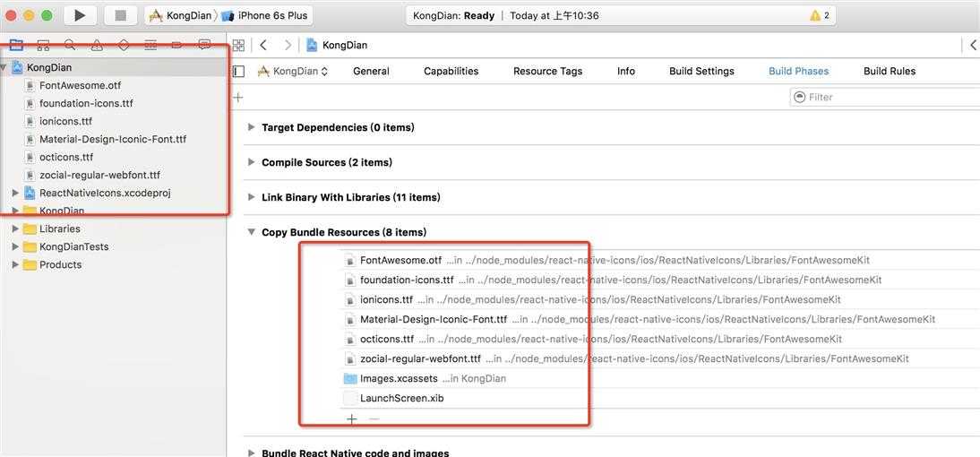The width and height of the screenshot is (980, 457).
Task: Toggle the project and targets list sidebar
Action: tap(239, 72)
